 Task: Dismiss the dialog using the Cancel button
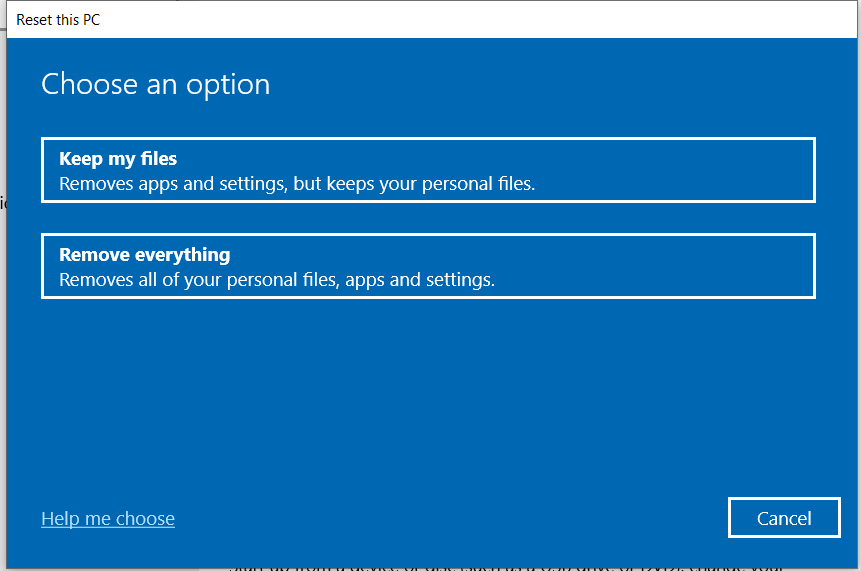784,518
